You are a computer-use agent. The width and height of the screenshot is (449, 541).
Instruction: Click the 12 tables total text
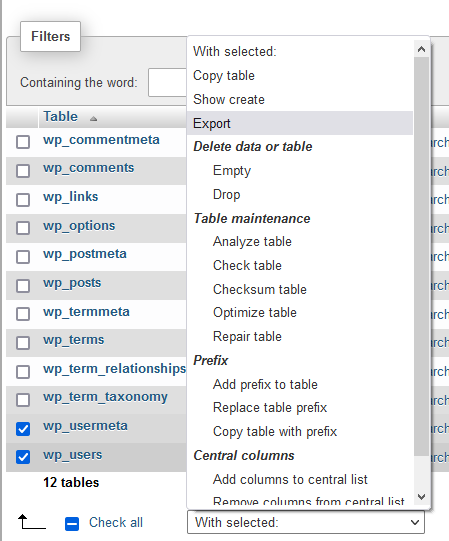[x=71, y=482]
